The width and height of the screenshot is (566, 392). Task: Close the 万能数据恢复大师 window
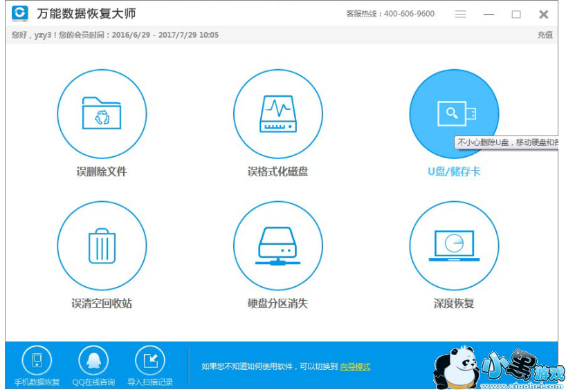[544, 15]
